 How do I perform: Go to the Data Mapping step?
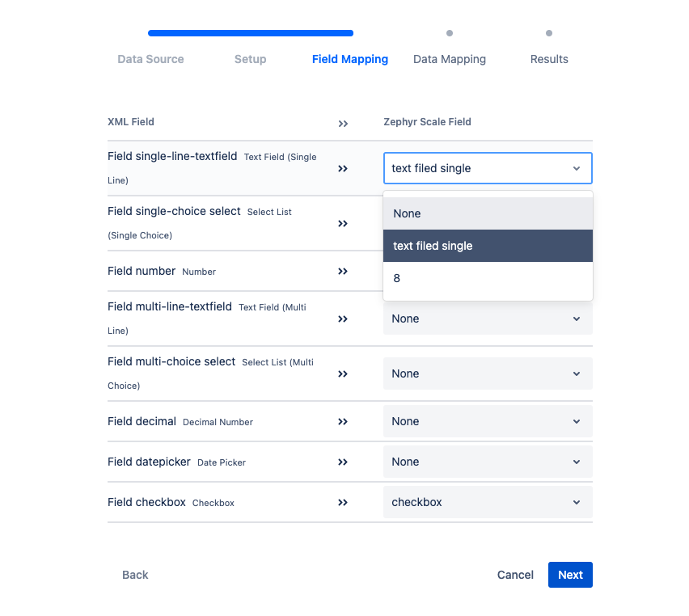(449, 59)
